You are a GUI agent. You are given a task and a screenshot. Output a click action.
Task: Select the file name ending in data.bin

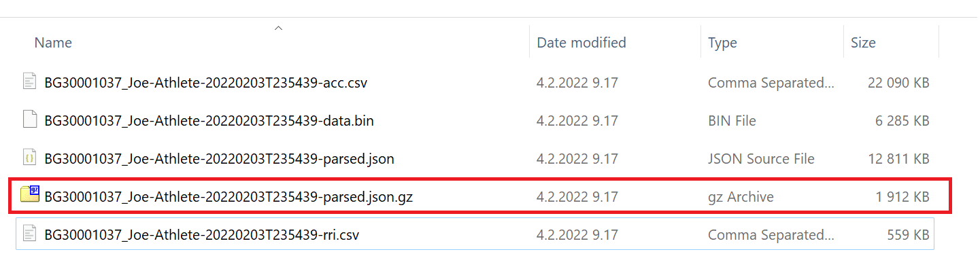tap(209, 121)
